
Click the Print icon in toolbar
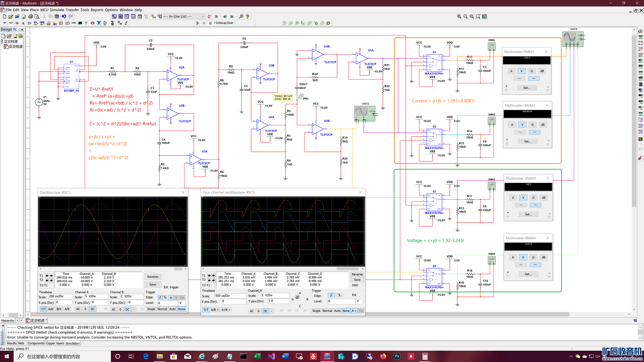click(30, 16)
